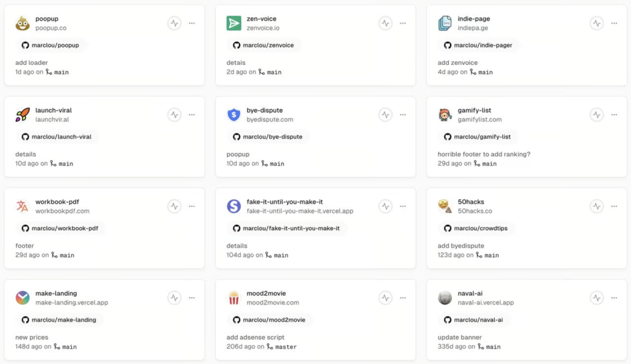This screenshot has width=631, height=364.
Task: Click the gamify-list character avatar icon
Action: [x=445, y=115]
